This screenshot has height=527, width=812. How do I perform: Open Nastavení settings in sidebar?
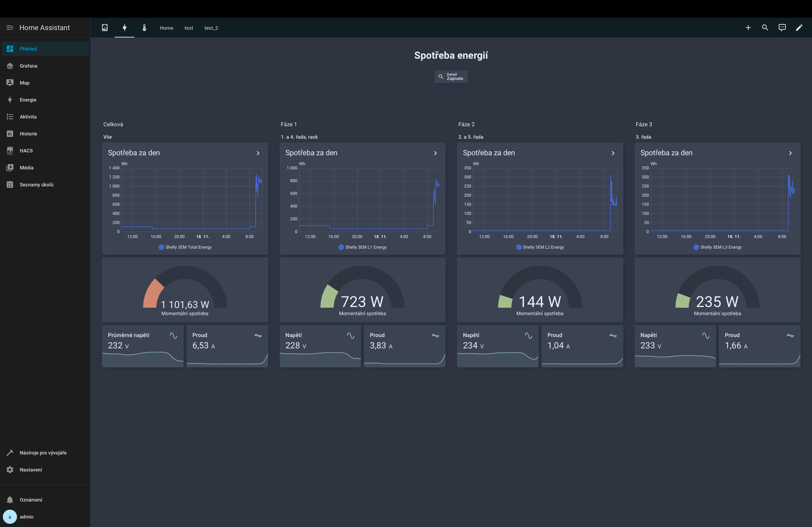click(30, 470)
